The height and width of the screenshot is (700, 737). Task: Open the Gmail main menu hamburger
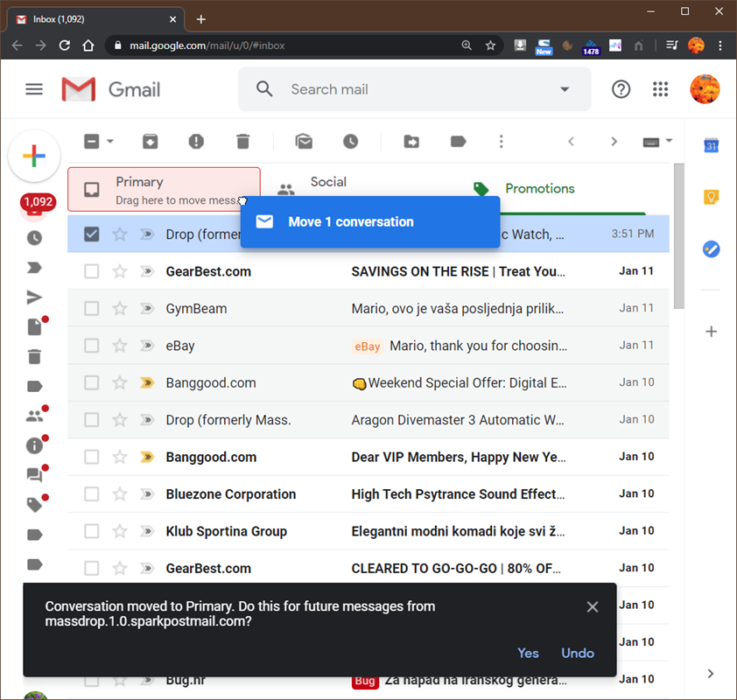pos(34,88)
